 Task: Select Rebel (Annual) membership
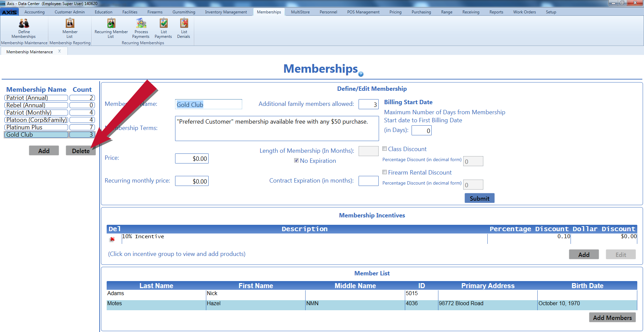pos(36,105)
